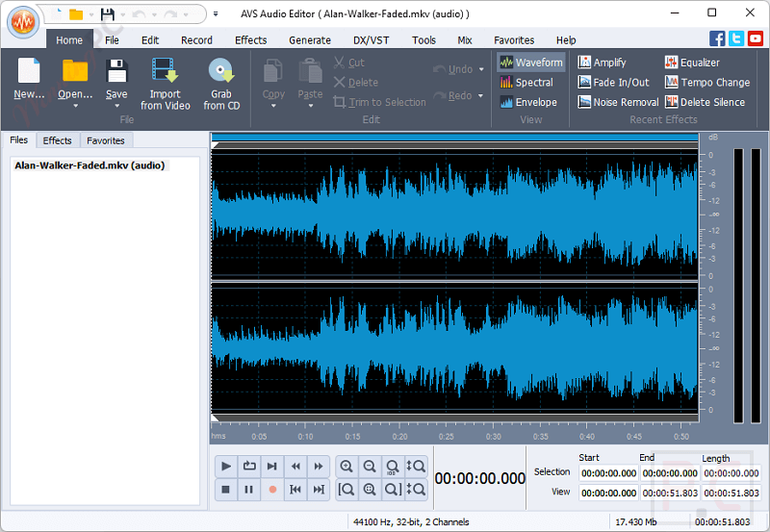
Task: Apply the Amplify effect
Action: (602, 63)
